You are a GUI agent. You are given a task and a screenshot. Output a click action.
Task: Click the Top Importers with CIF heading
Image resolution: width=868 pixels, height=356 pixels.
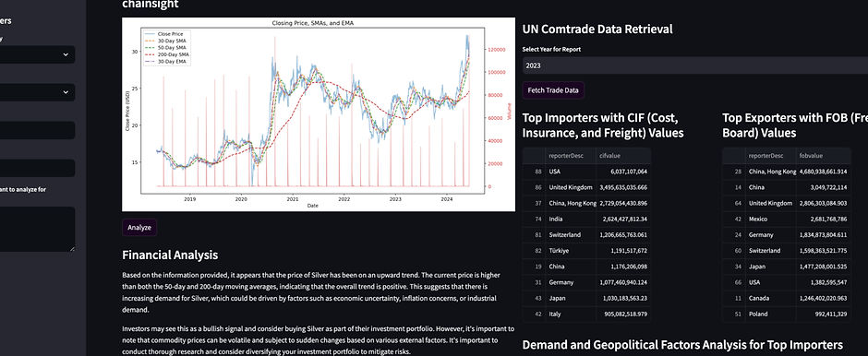coord(603,125)
